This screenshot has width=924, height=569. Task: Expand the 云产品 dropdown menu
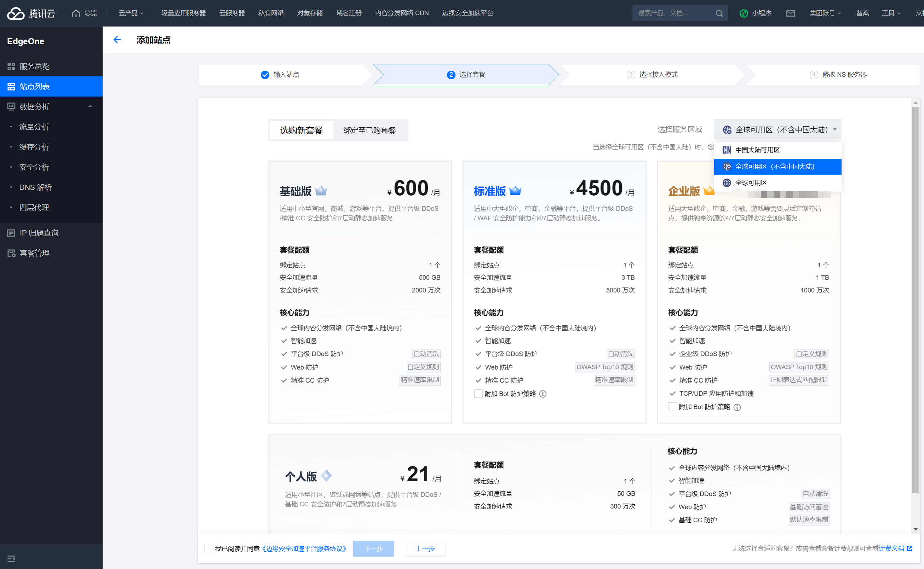coord(131,13)
